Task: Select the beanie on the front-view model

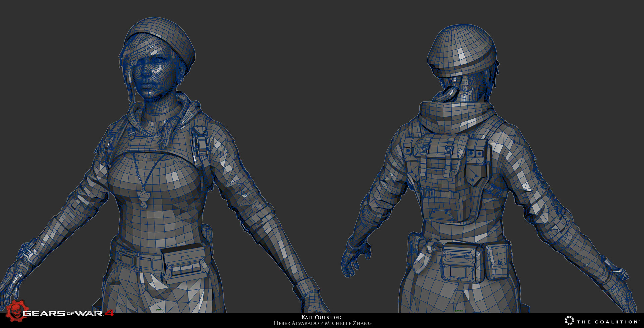Action: (x=161, y=37)
